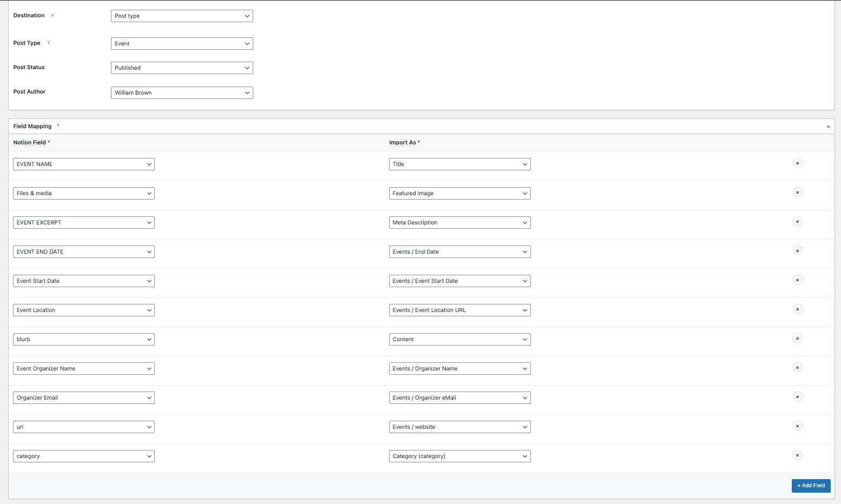
Task: Open the Events / Event Location URL dropdown
Action: click(x=460, y=310)
